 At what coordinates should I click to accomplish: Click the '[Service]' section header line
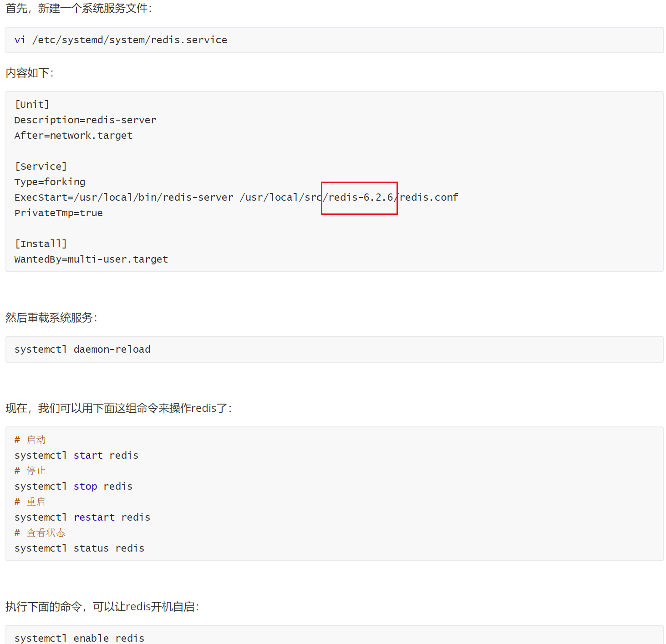41,167
